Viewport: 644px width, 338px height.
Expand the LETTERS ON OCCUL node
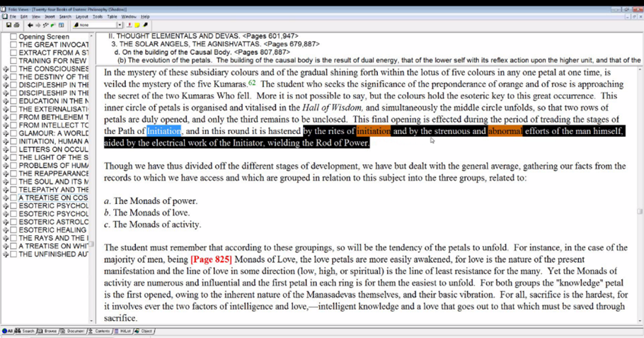tap(6, 150)
